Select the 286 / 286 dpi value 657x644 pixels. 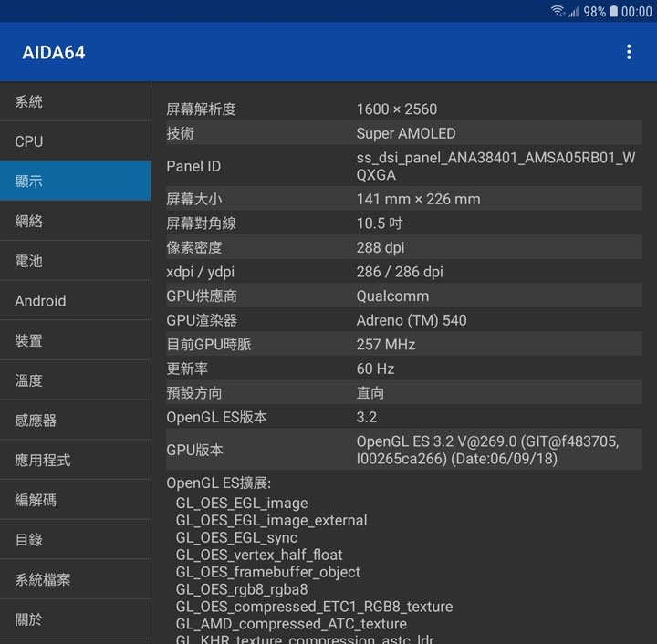click(400, 272)
